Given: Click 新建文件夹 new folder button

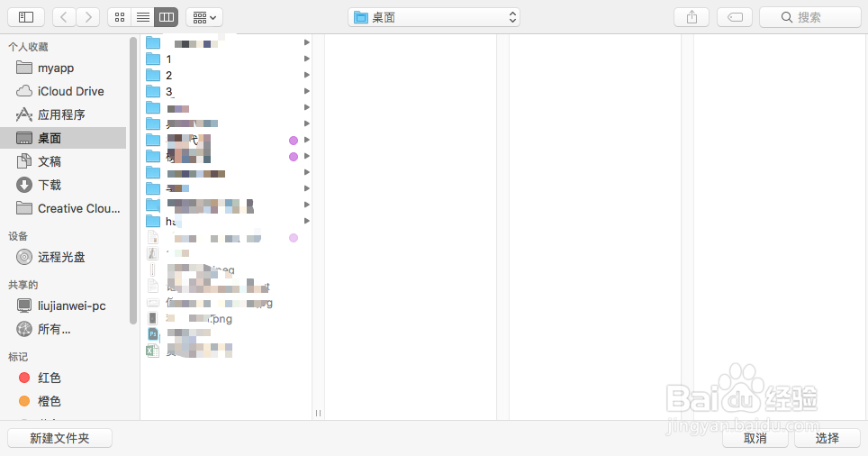Looking at the screenshot, I should (x=59, y=438).
